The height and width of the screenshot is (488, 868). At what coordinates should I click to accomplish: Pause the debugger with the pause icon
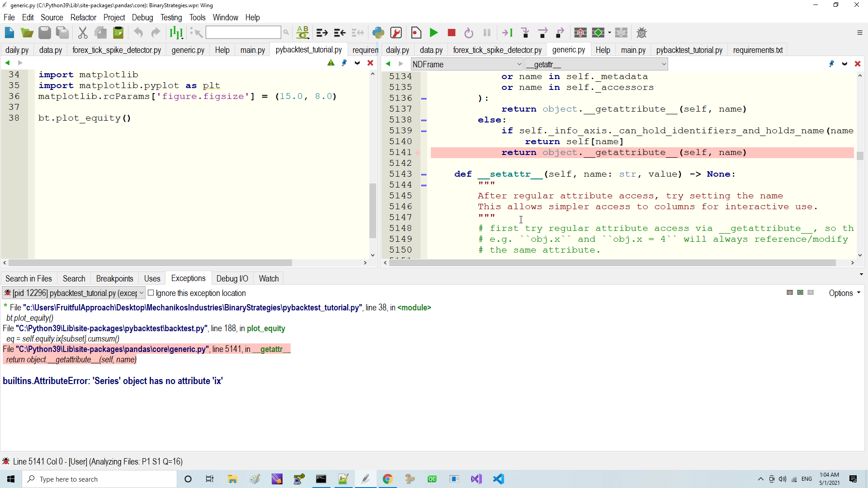486,33
